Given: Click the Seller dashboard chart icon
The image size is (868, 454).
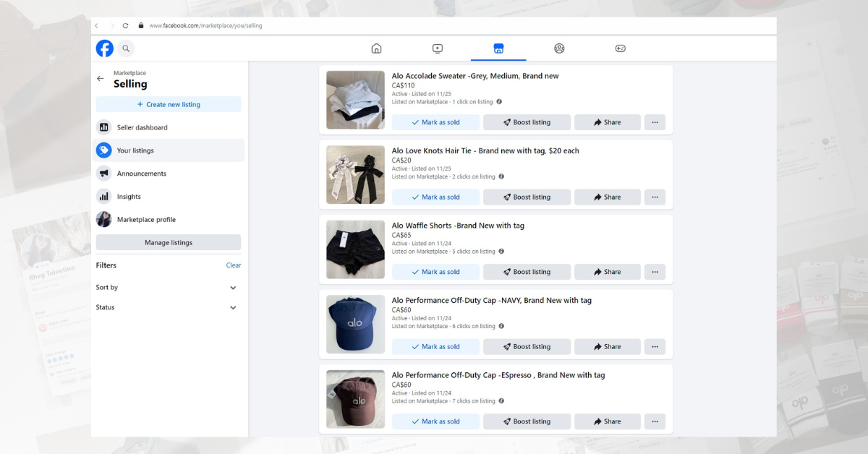Looking at the screenshot, I should [104, 127].
